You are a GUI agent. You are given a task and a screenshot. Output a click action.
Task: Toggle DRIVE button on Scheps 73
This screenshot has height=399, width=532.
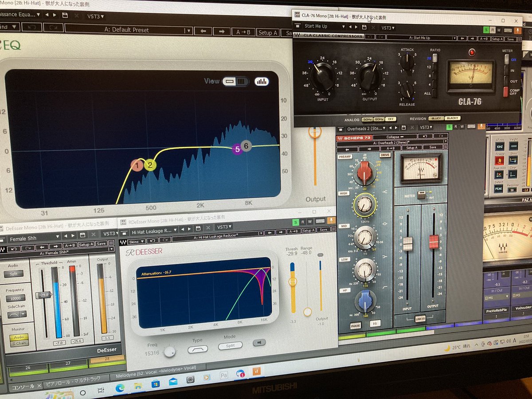385,155
